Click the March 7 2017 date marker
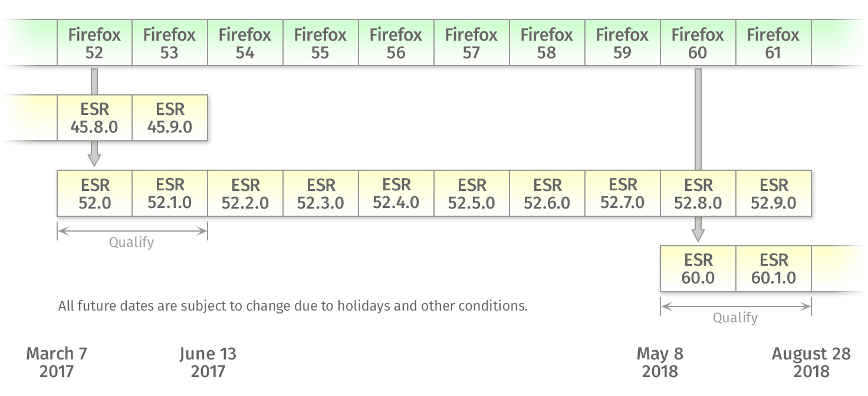 [x=57, y=362]
